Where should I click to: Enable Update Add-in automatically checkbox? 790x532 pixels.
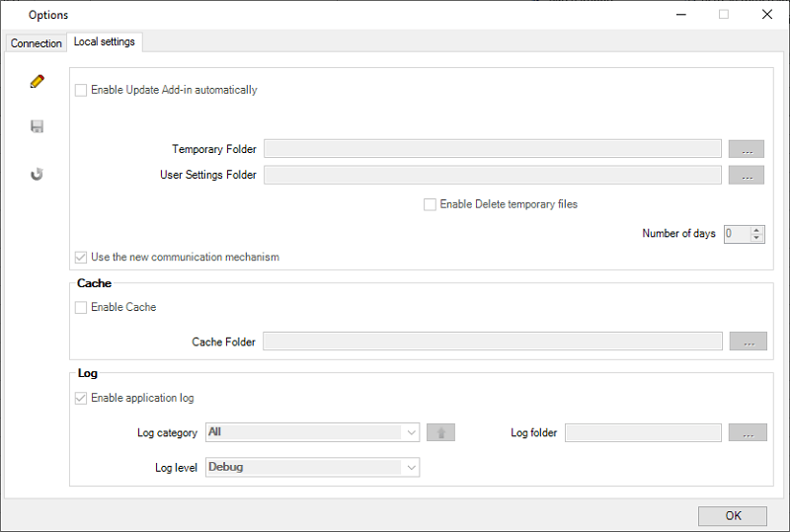tap(81, 90)
